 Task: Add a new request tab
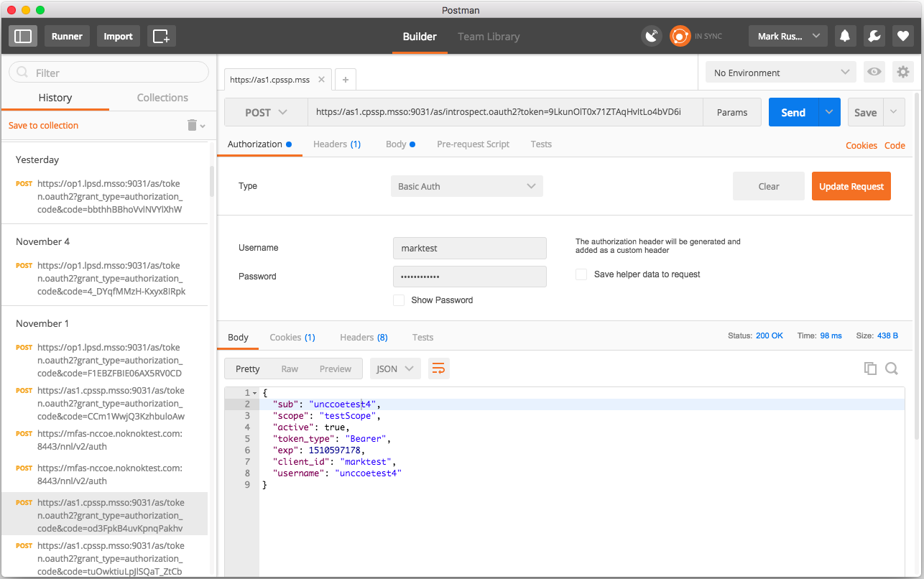point(346,80)
